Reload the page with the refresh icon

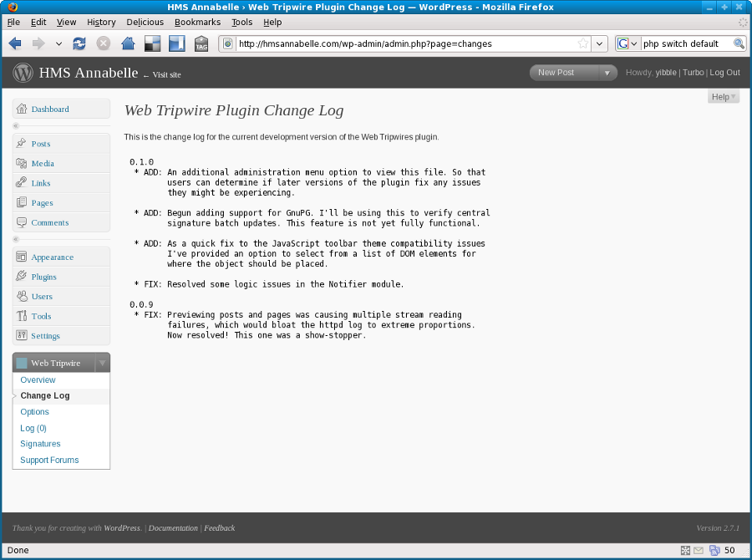[x=79, y=43]
